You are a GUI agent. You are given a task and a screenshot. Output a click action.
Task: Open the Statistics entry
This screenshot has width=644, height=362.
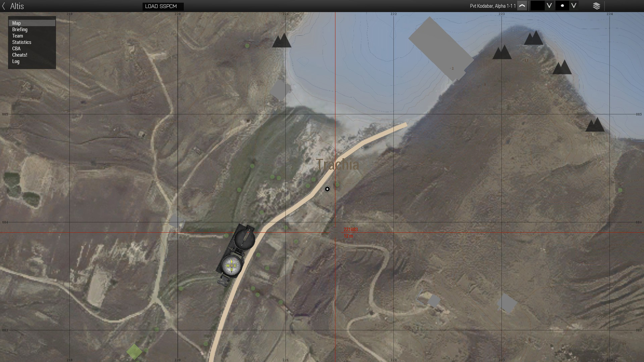[x=21, y=42]
